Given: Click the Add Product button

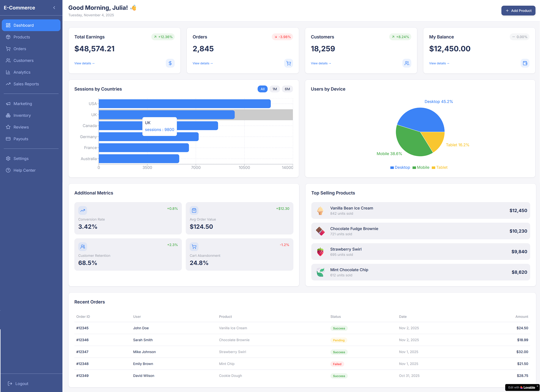Looking at the screenshot, I should pos(518,11).
